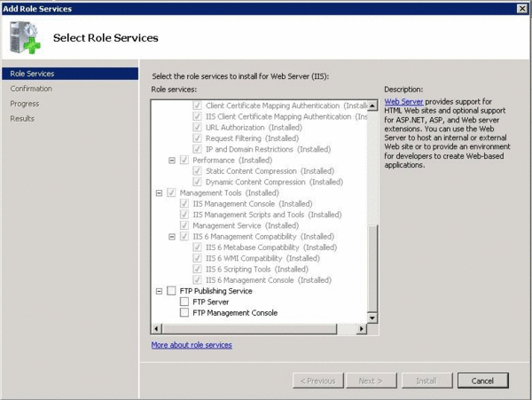The width and height of the screenshot is (532, 400).
Task: Select IIS 6 WMI Compatibility (Installed) label
Action: (x=262, y=258)
